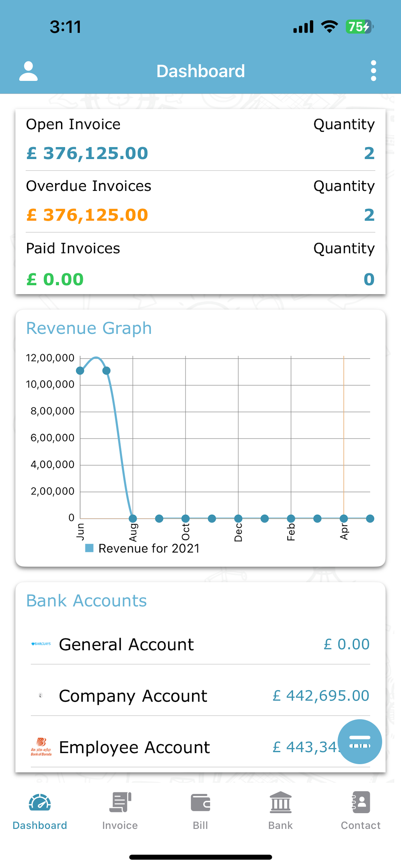Open the three-dot more options menu
The width and height of the screenshot is (401, 868).
point(373,71)
